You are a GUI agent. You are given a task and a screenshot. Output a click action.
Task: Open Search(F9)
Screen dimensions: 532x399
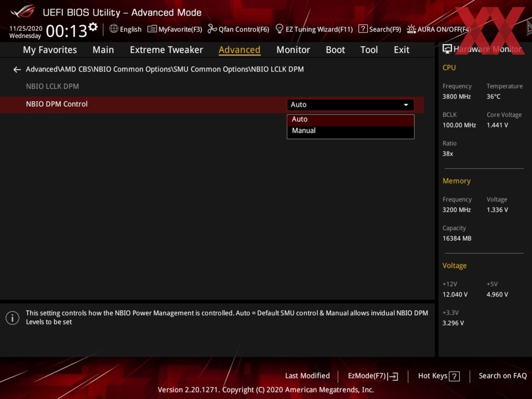380,29
